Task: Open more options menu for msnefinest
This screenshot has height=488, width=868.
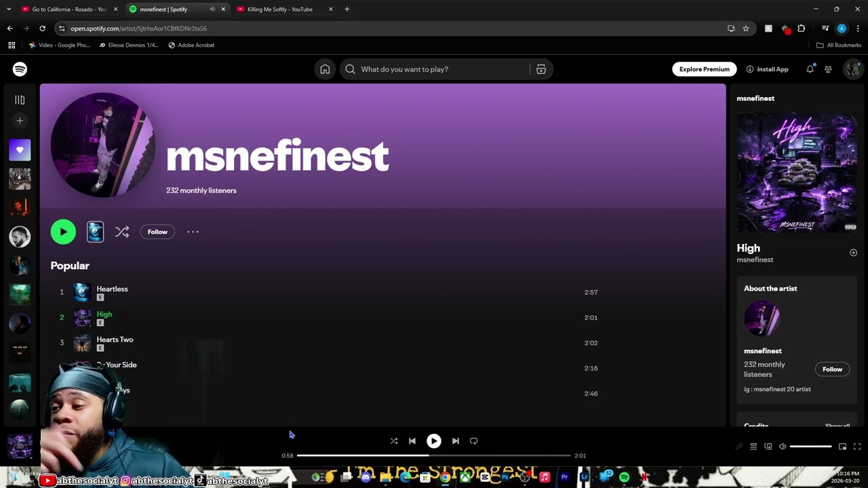Action: (193, 232)
